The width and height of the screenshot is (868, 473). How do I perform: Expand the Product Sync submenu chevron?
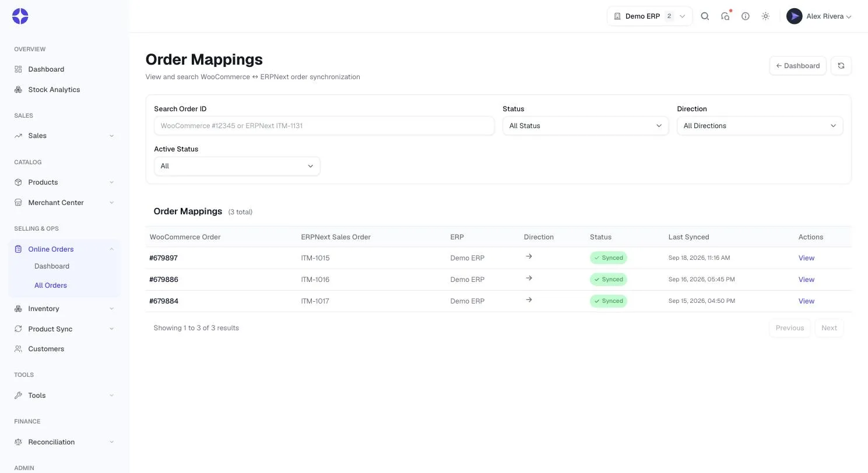[x=111, y=329]
